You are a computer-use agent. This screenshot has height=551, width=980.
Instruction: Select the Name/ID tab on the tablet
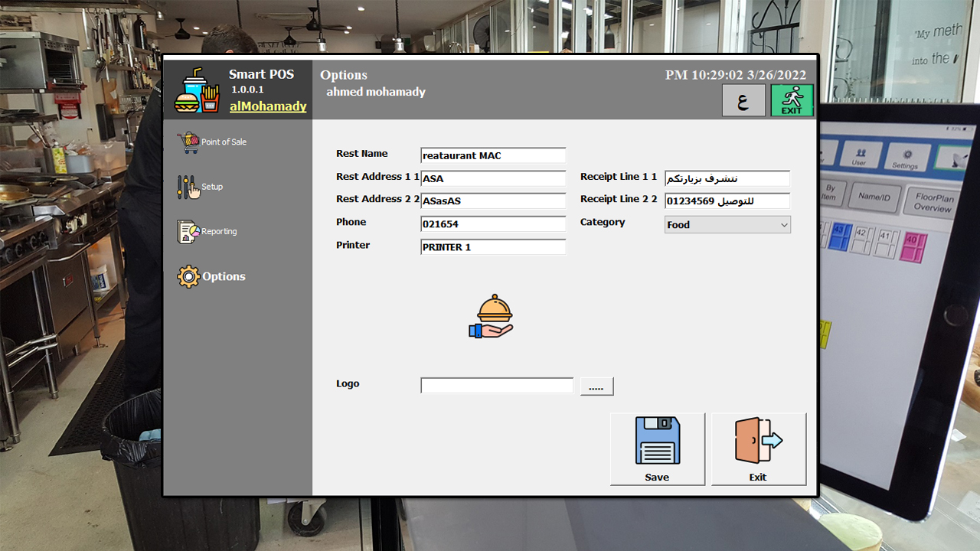pyautogui.click(x=874, y=197)
